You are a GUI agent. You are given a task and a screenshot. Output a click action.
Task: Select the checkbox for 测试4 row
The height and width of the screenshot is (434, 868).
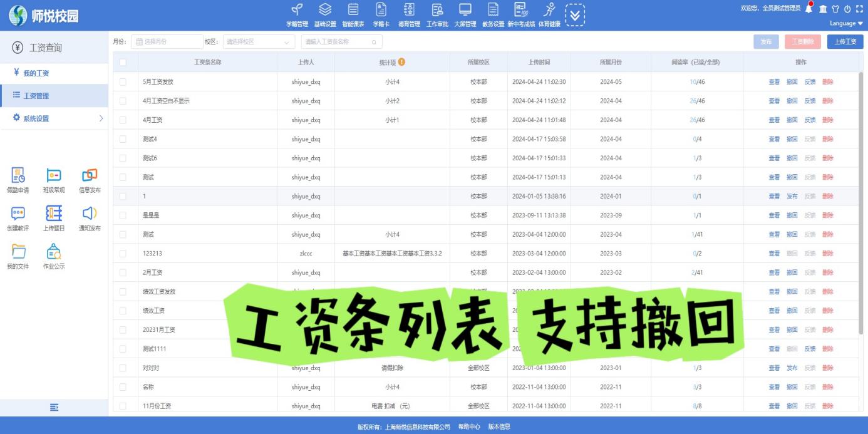pyautogui.click(x=123, y=139)
